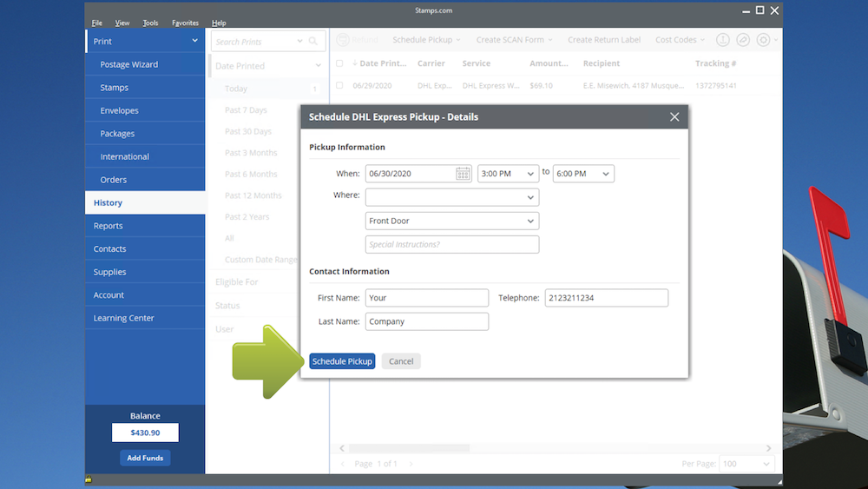Click the Telephone field
Screen dimensions: 868x489
point(606,297)
